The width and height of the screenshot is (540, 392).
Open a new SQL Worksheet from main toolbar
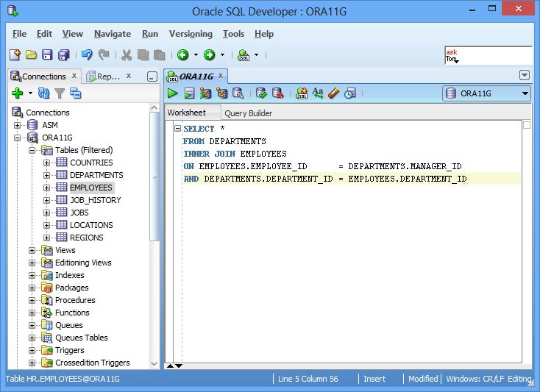click(244, 54)
